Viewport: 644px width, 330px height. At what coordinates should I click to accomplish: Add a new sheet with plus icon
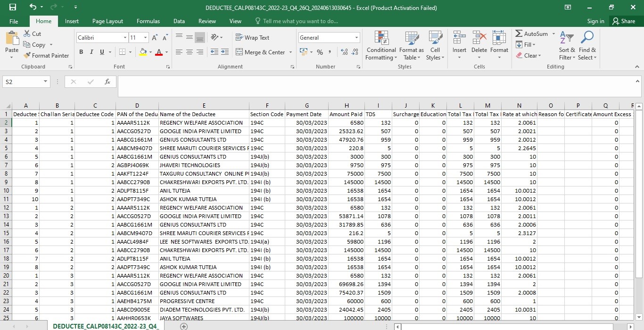[x=184, y=326]
